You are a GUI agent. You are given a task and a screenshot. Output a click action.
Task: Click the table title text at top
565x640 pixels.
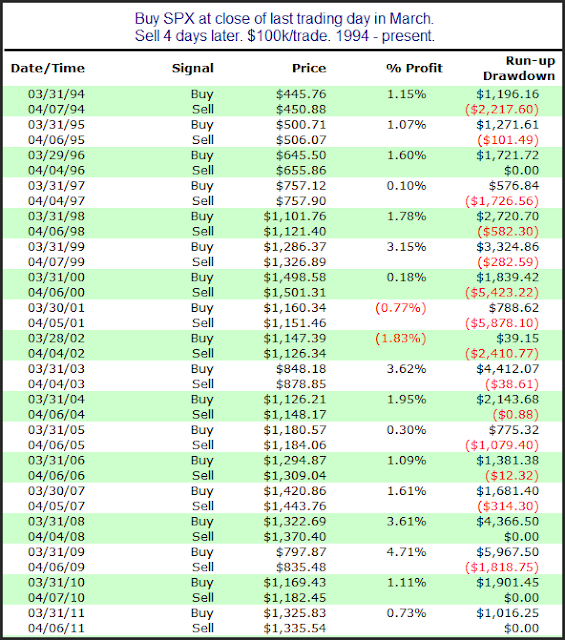pos(285,27)
